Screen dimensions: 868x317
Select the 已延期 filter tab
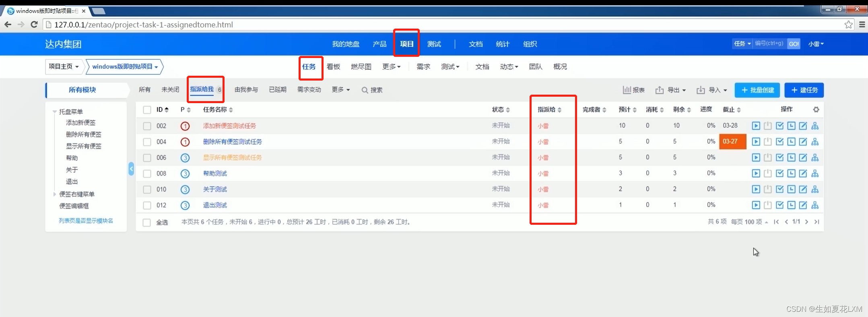coord(278,89)
